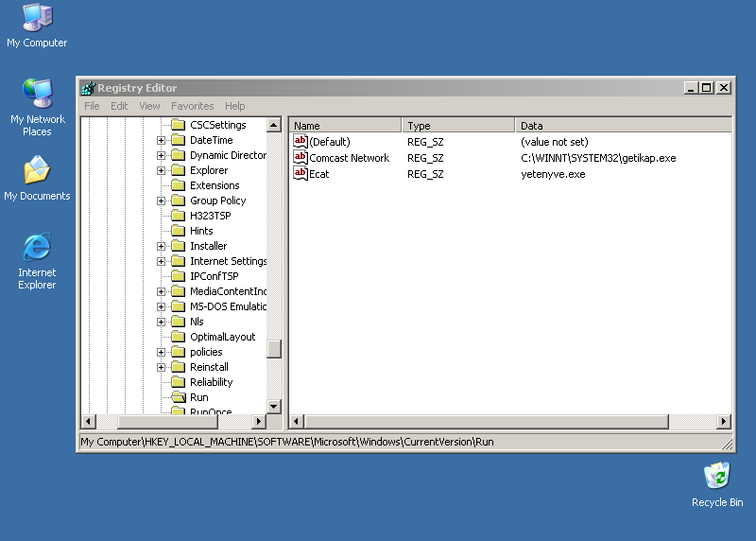Click the Reinstall folder icon

pos(179,367)
